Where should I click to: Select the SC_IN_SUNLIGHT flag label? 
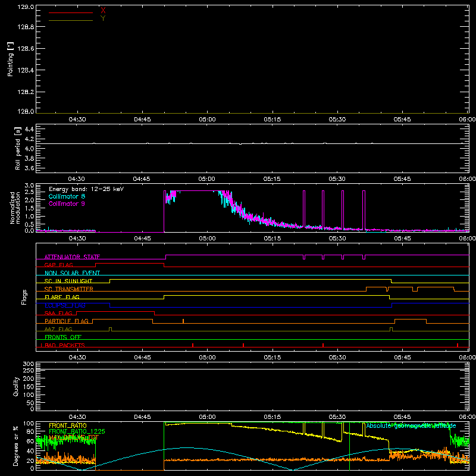coord(68,281)
